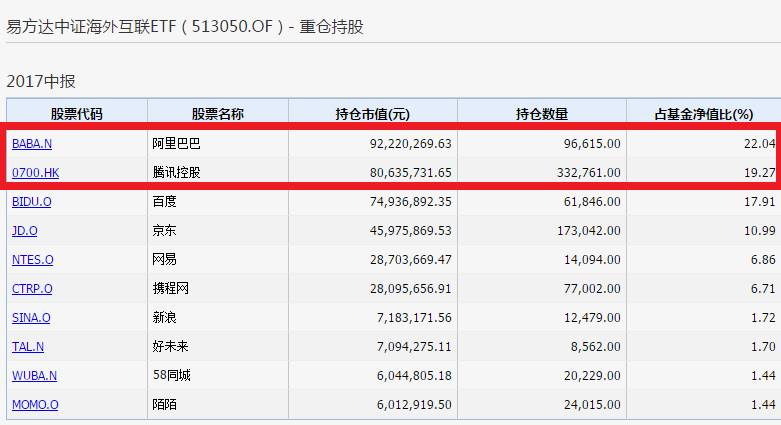Click the market value 74,936,892.35

click(x=410, y=202)
